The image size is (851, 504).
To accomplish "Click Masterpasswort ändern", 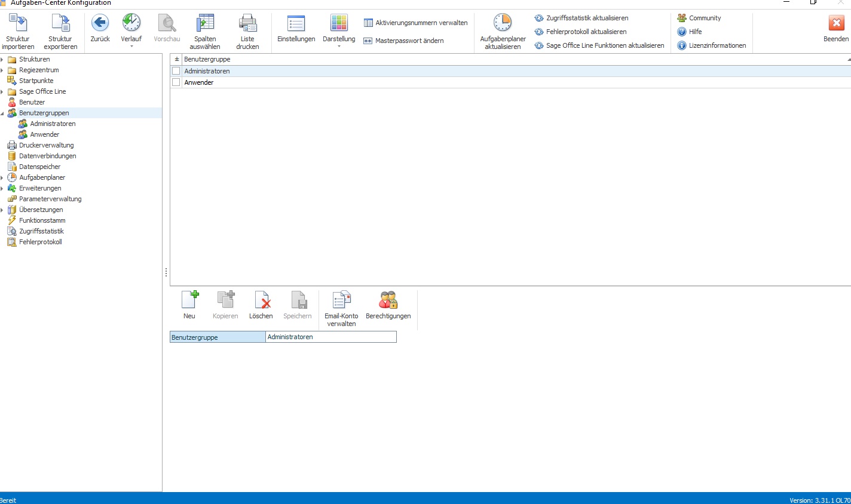I will pyautogui.click(x=403, y=41).
